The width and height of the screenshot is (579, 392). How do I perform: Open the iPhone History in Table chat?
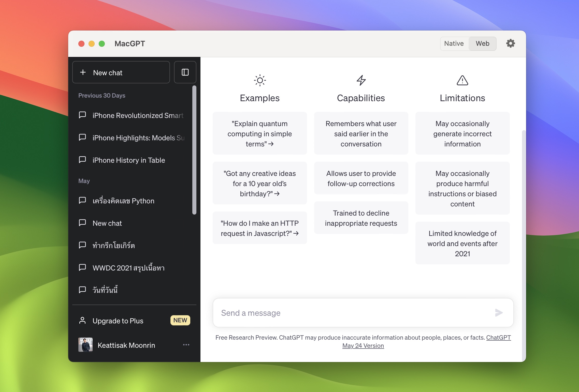129,160
